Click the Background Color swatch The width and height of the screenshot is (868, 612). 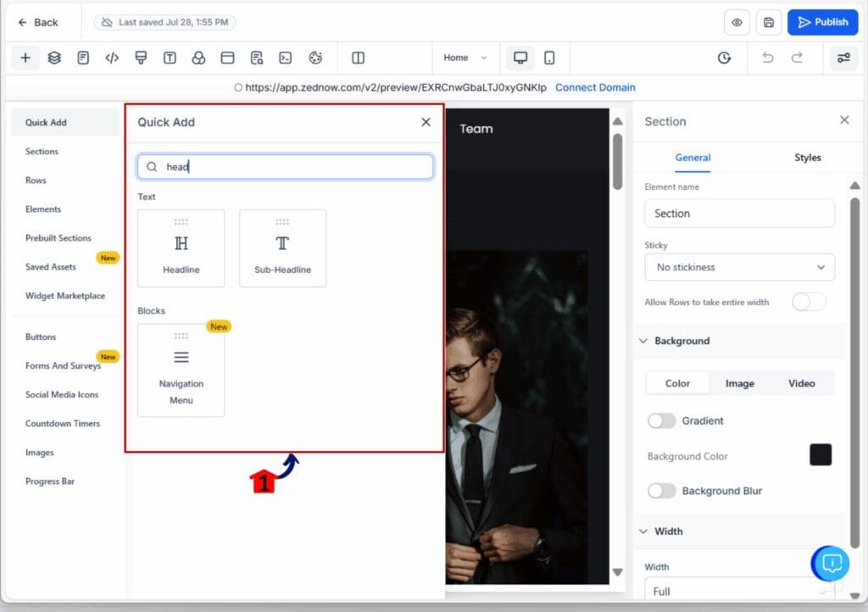(x=820, y=455)
